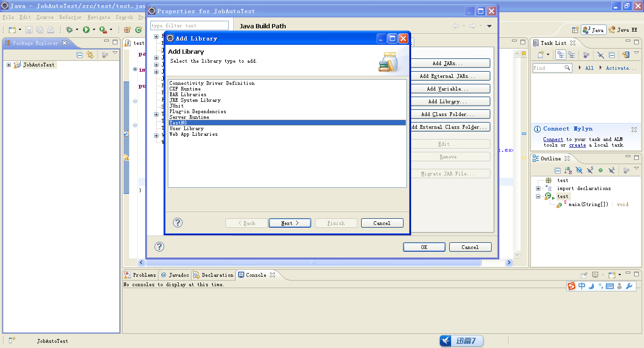Cancel the Add Library dialog
644x348 pixels.
382,223
